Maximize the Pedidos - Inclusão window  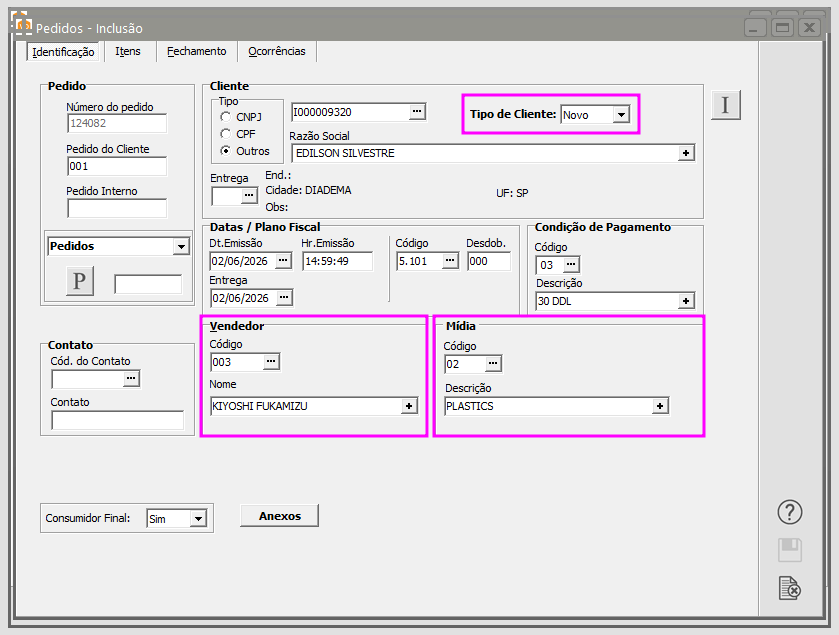click(x=782, y=27)
